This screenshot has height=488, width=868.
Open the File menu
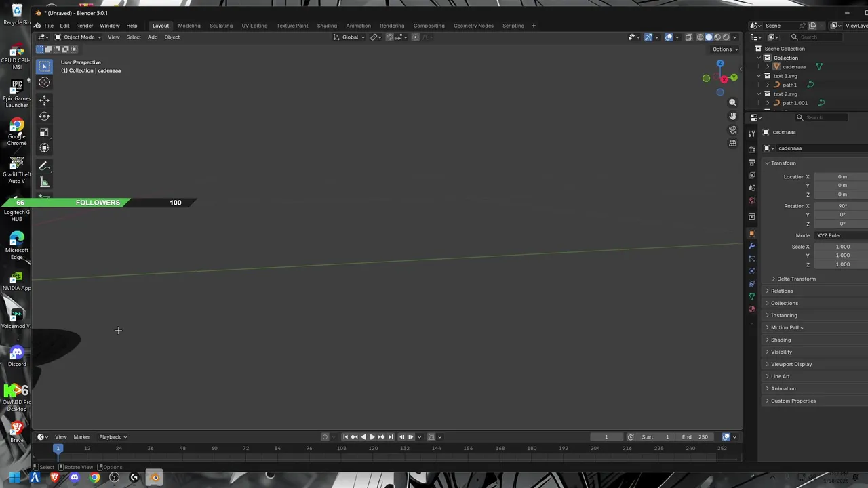[49, 26]
